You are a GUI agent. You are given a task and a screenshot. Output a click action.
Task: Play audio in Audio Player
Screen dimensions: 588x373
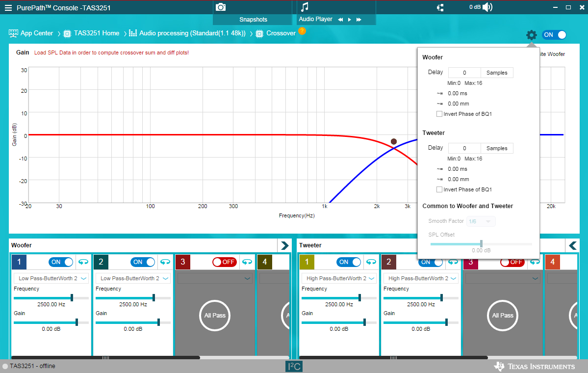tap(350, 20)
